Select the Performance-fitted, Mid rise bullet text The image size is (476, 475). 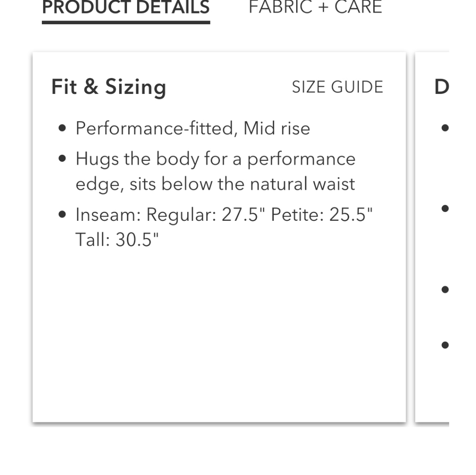click(x=193, y=128)
